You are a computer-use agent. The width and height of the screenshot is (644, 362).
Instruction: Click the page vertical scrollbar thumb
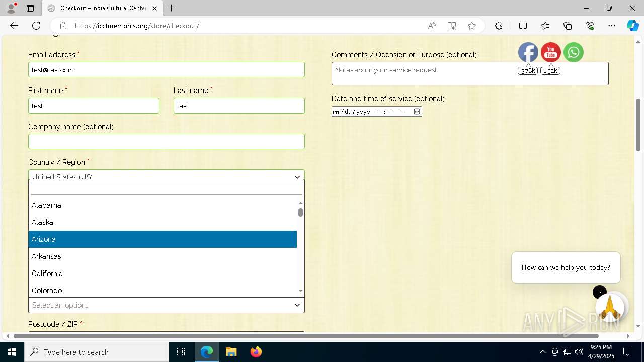coord(638,125)
